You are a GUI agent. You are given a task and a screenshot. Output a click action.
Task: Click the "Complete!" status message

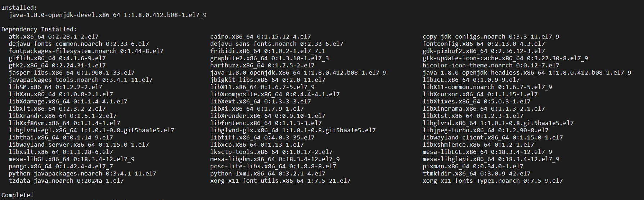click(17, 195)
